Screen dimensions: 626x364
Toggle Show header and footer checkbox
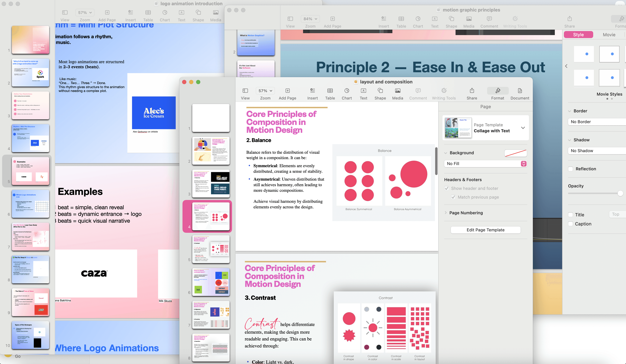point(446,188)
